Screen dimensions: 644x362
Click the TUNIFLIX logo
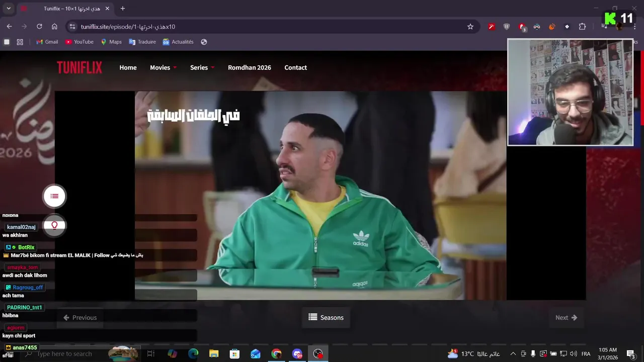(79, 67)
